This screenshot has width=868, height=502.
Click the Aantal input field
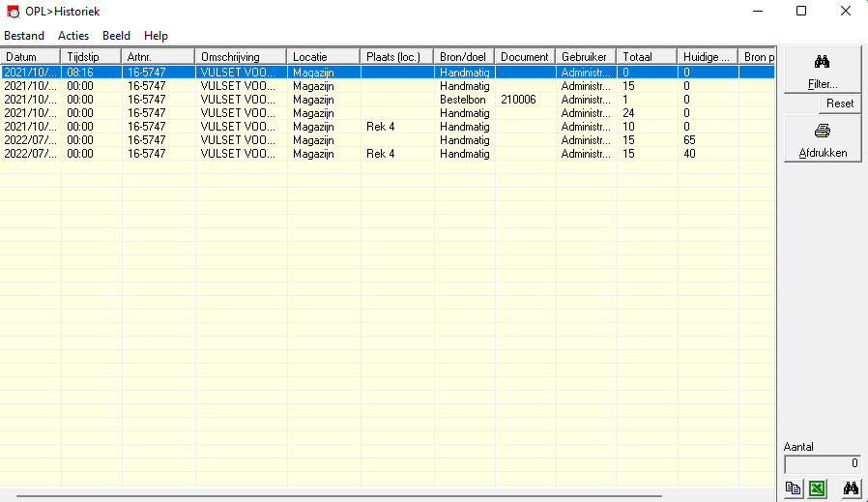point(822,463)
